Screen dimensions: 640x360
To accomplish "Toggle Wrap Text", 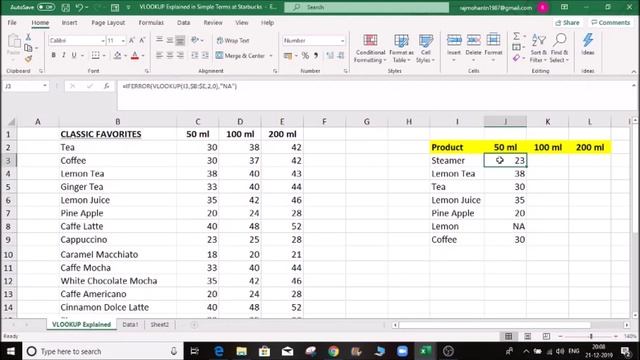I will pyautogui.click(x=233, y=40).
